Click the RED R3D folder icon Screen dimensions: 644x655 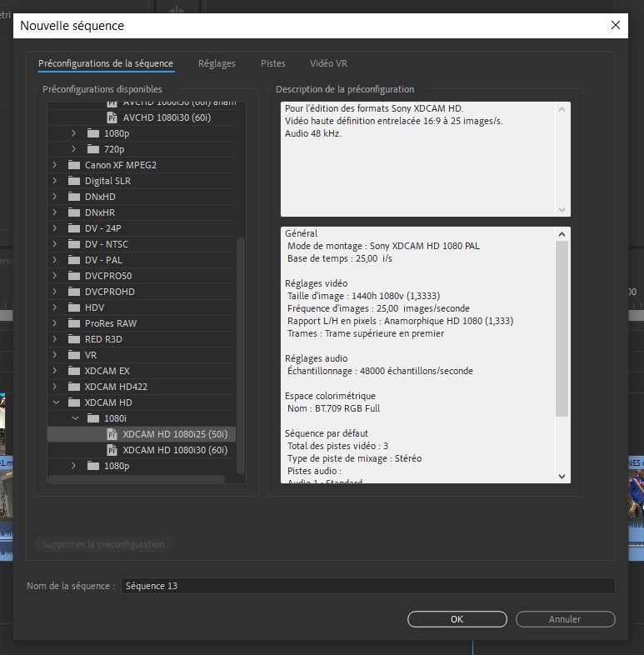tap(74, 339)
